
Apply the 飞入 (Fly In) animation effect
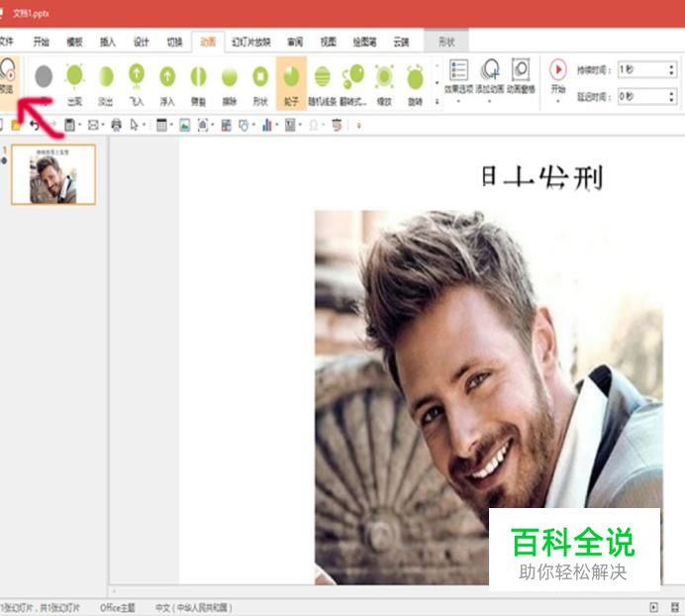tap(137, 84)
